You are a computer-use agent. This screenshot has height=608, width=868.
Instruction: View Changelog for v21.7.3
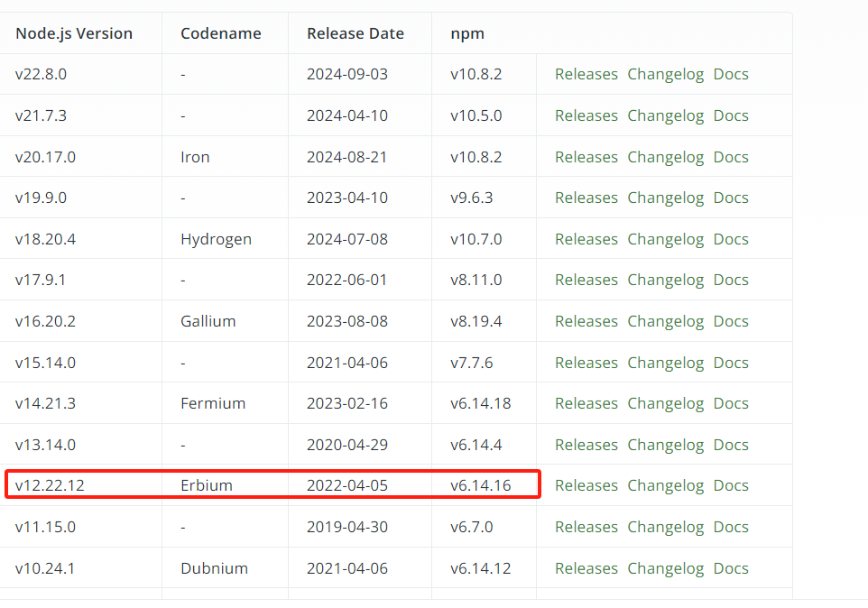665,115
